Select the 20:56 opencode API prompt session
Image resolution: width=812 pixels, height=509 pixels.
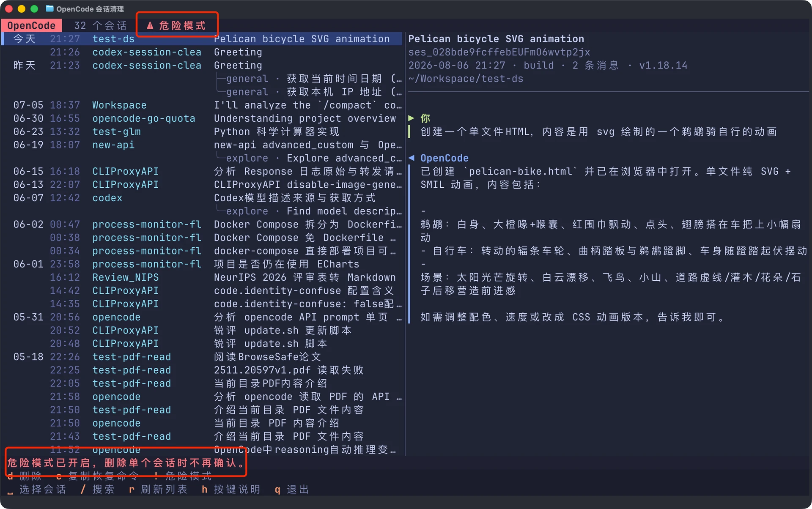tap(201, 317)
